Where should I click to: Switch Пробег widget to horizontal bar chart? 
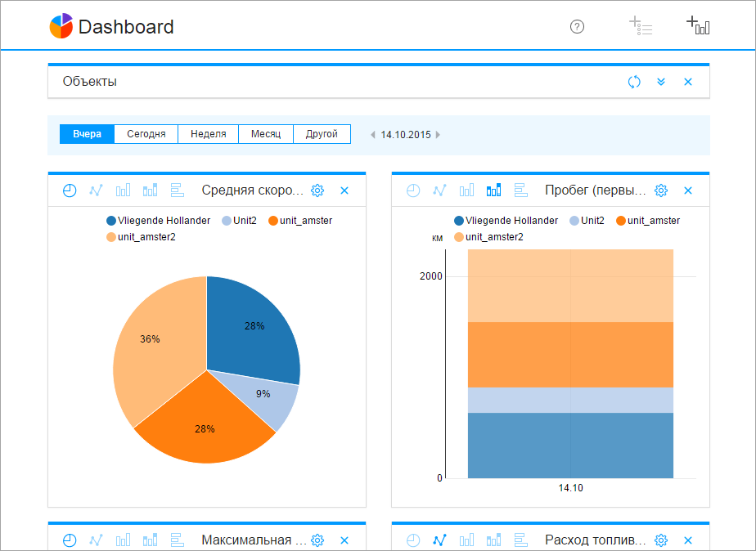[521, 190]
